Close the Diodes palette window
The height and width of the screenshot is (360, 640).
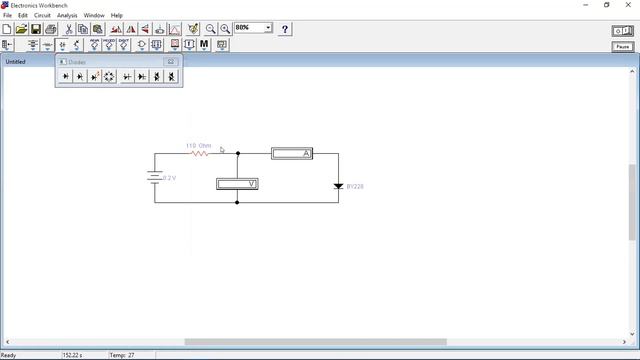click(171, 62)
